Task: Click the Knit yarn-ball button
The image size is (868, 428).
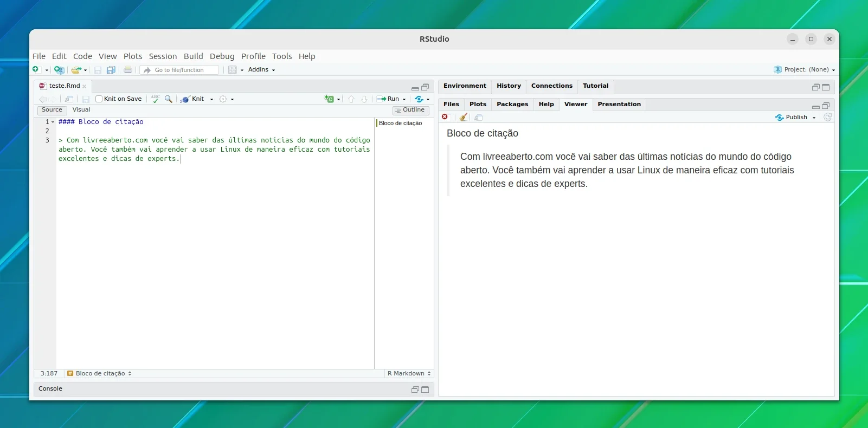Action: pyautogui.click(x=193, y=99)
